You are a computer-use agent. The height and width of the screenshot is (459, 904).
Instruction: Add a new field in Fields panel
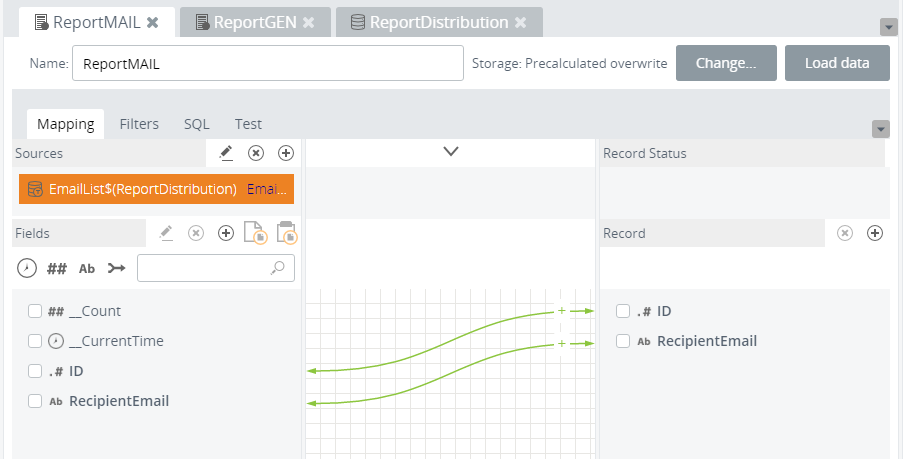click(x=226, y=233)
